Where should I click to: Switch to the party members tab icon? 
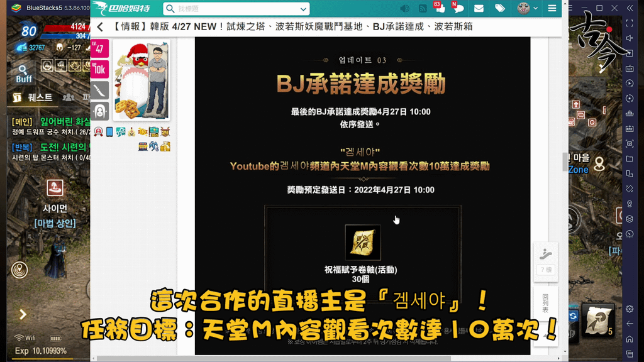pyautogui.click(x=69, y=97)
